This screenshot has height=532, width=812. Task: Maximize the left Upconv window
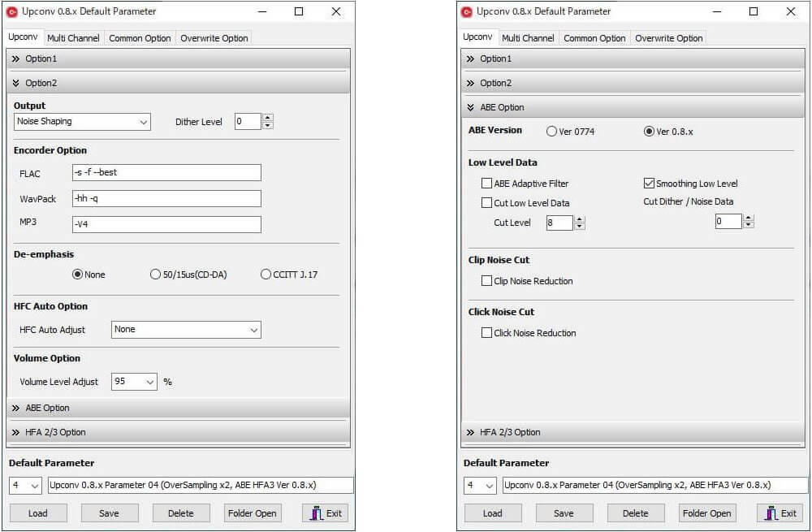tap(299, 11)
